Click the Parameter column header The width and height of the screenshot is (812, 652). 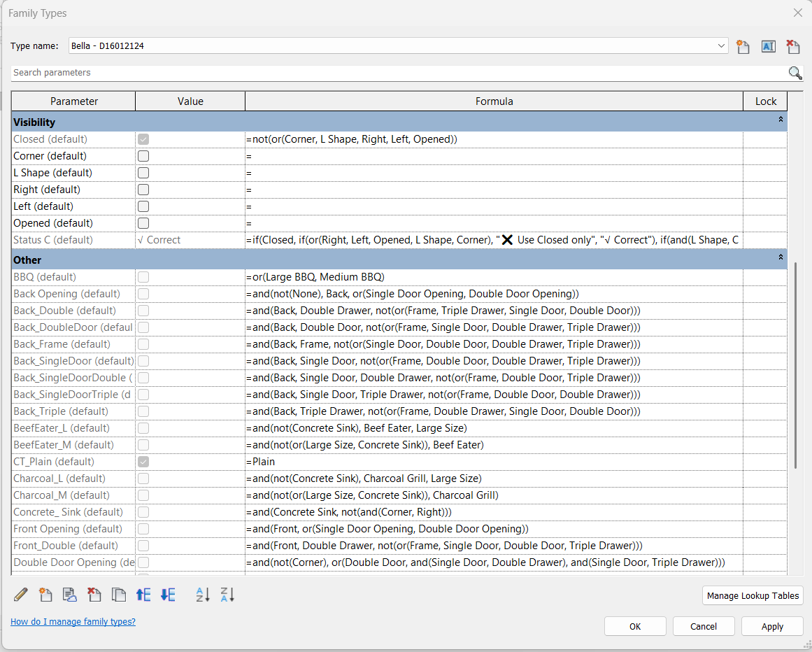point(74,101)
